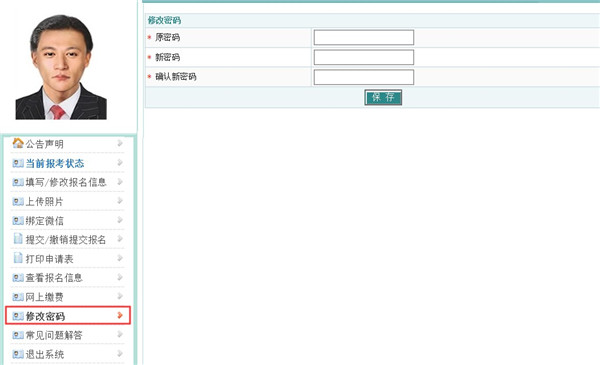Select 上传照片 in the sidebar
This screenshot has height=365, width=600.
click(x=44, y=202)
